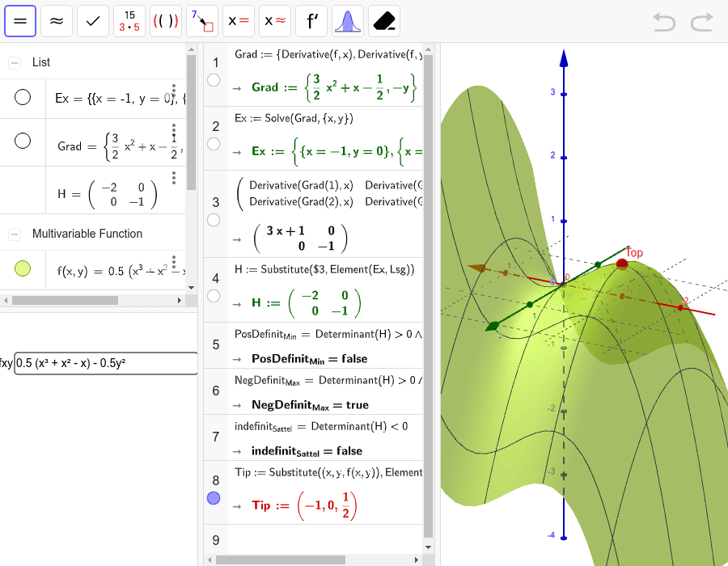Open options menu for Ex list row
Screen dimensions: 728x566
click(174, 91)
